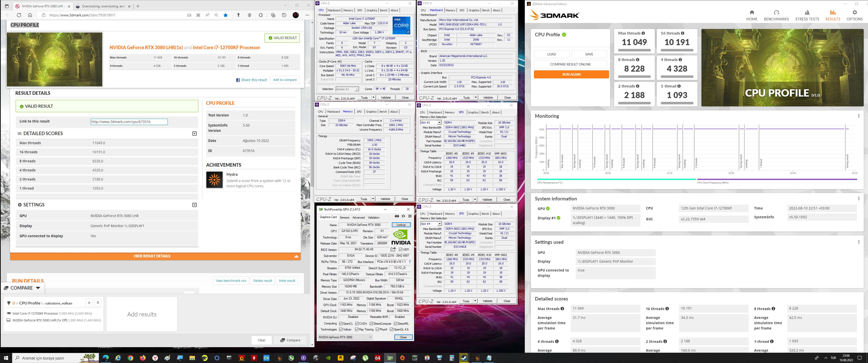Switch to Advanced tab in GPU-Z

[x=359, y=218]
